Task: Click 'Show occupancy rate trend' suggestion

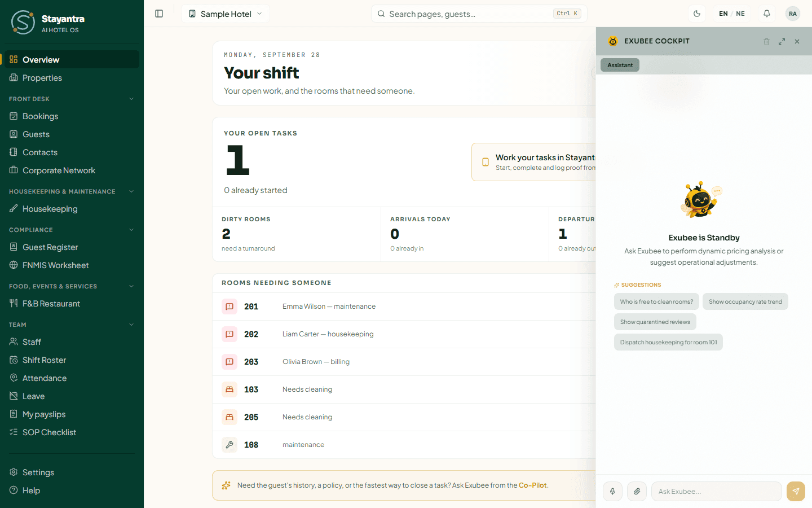Action: [745, 301]
